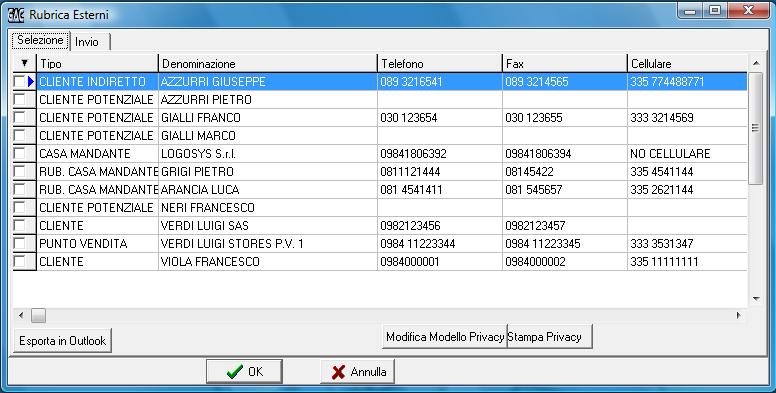Tick the checkbox for VERDI LUIGI SAS
776x393 pixels.
(x=19, y=225)
